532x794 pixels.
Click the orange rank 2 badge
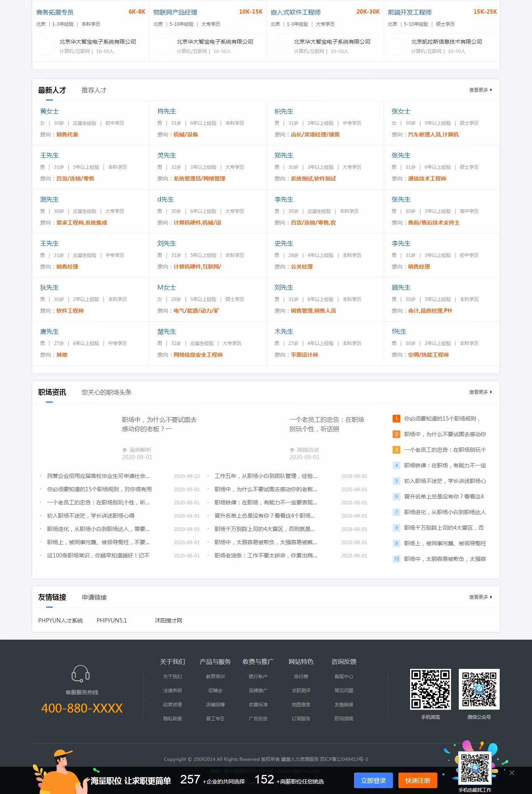click(x=396, y=434)
